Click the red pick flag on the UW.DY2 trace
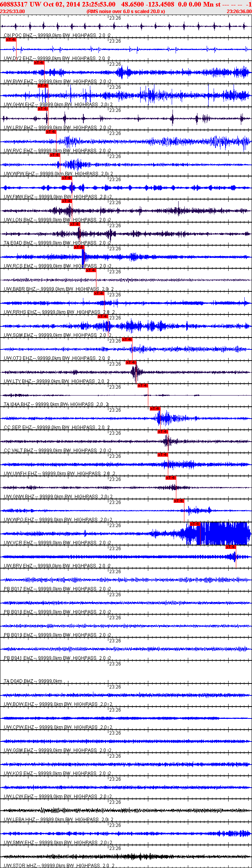 [x=11, y=40]
